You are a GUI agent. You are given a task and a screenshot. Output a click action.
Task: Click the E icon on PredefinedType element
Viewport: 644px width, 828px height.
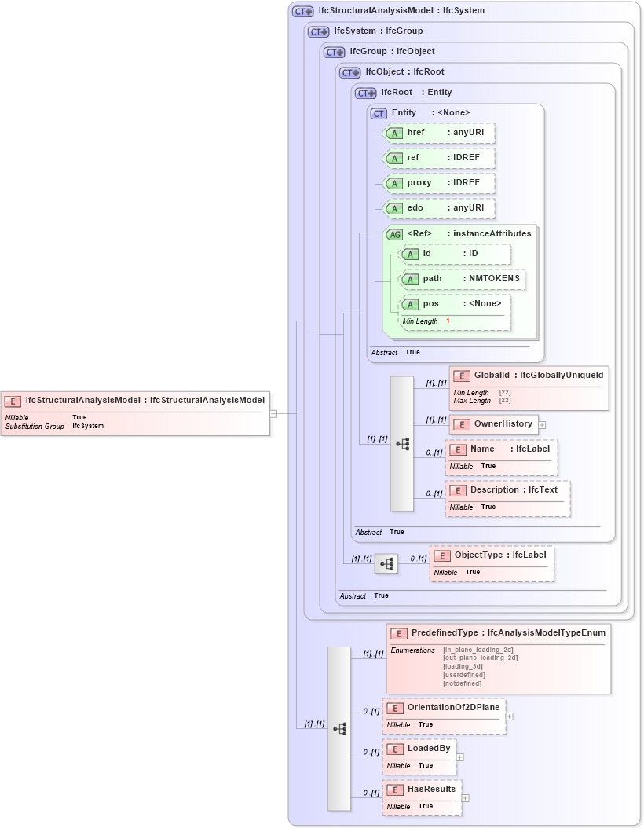(398, 632)
